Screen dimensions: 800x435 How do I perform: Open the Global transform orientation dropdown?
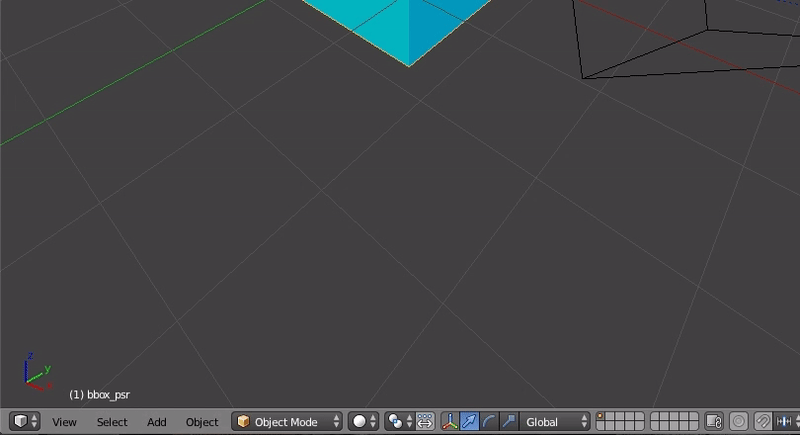(x=555, y=422)
